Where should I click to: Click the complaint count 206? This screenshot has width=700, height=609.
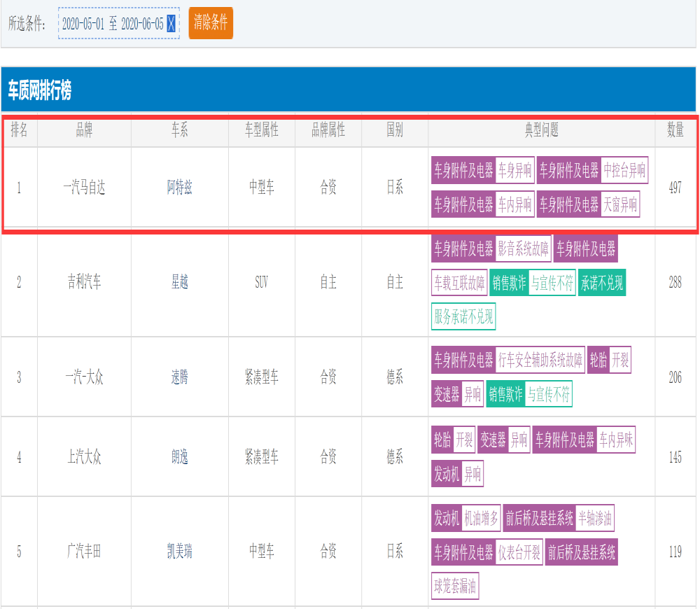pos(675,377)
